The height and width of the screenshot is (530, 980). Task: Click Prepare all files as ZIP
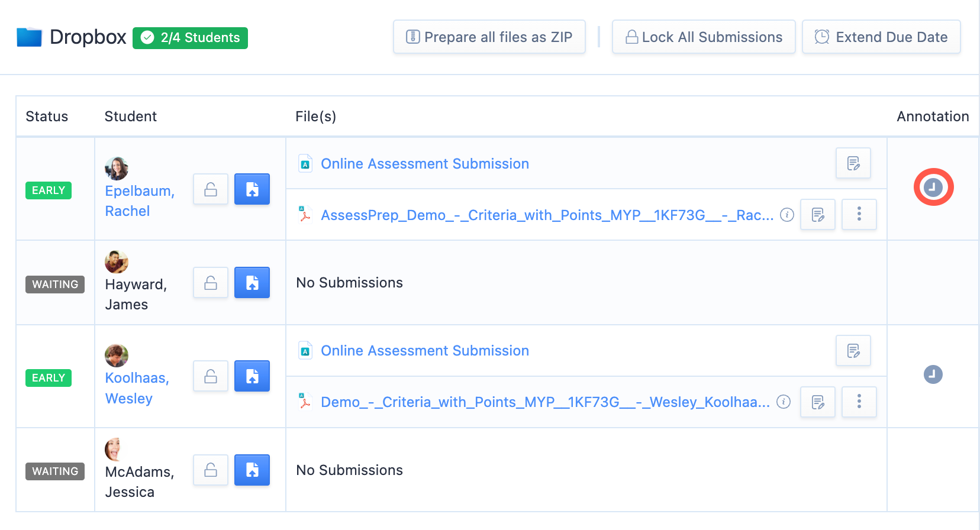point(489,37)
